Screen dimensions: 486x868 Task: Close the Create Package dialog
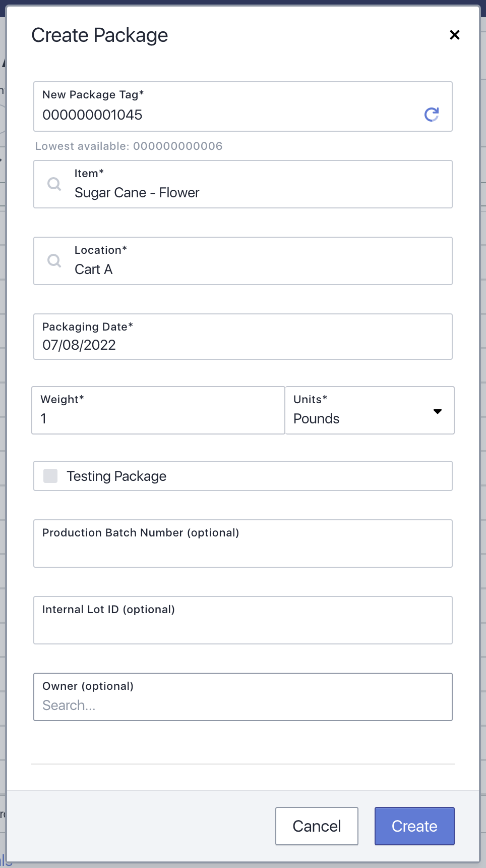[455, 35]
